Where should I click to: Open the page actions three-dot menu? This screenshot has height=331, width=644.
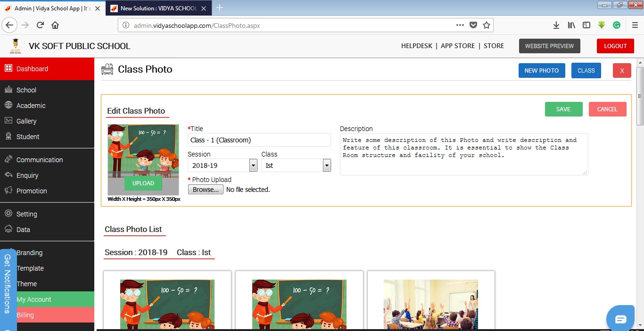pyautogui.click(x=460, y=25)
